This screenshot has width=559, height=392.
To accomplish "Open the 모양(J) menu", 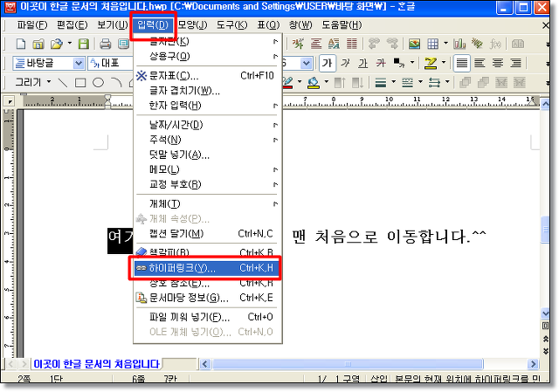I will click(x=192, y=25).
